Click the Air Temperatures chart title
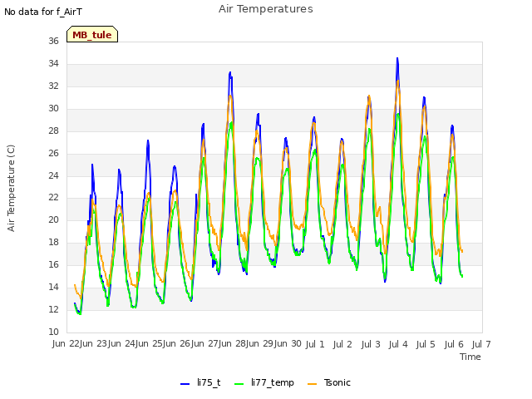This screenshot has height=399, width=532. coord(266,9)
